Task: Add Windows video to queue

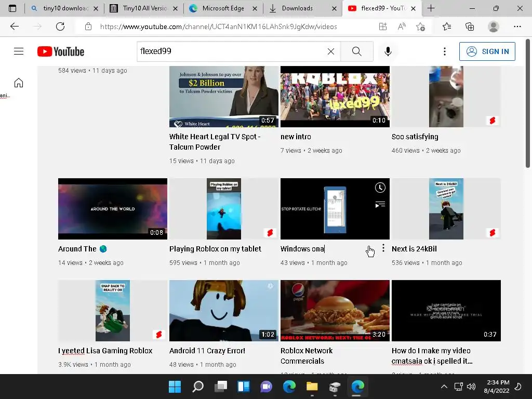Action: [380, 205]
